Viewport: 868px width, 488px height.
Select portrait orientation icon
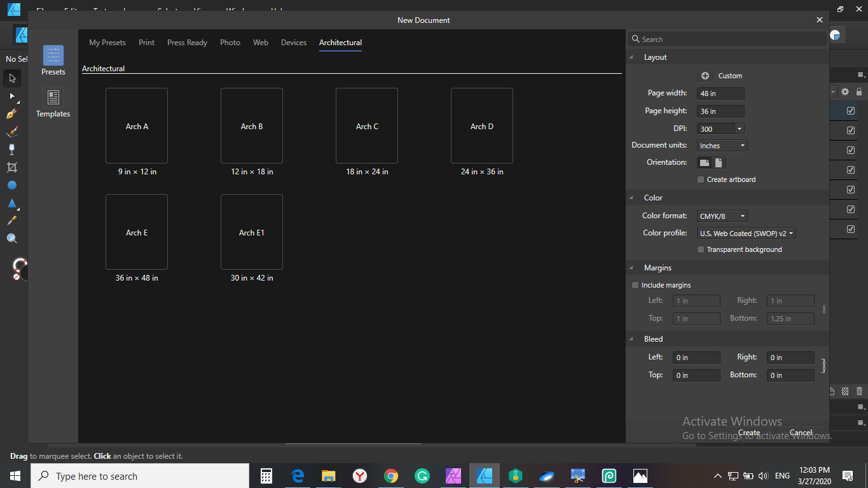click(719, 163)
